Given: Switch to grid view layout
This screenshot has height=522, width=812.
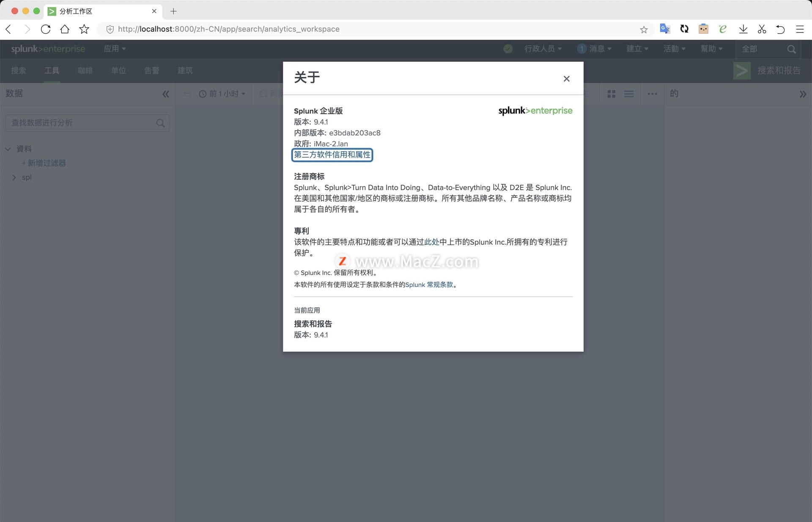Looking at the screenshot, I should click(611, 94).
